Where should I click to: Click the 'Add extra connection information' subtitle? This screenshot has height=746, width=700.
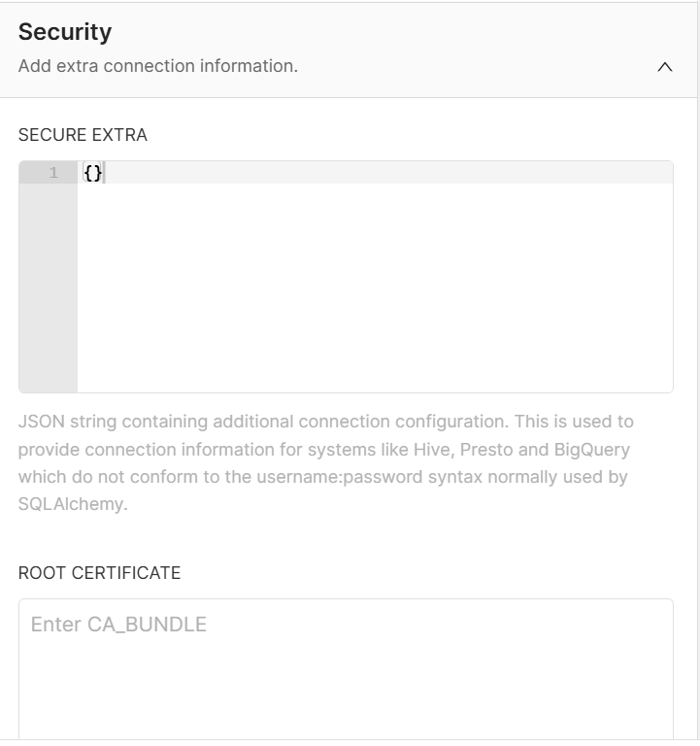click(157, 66)
